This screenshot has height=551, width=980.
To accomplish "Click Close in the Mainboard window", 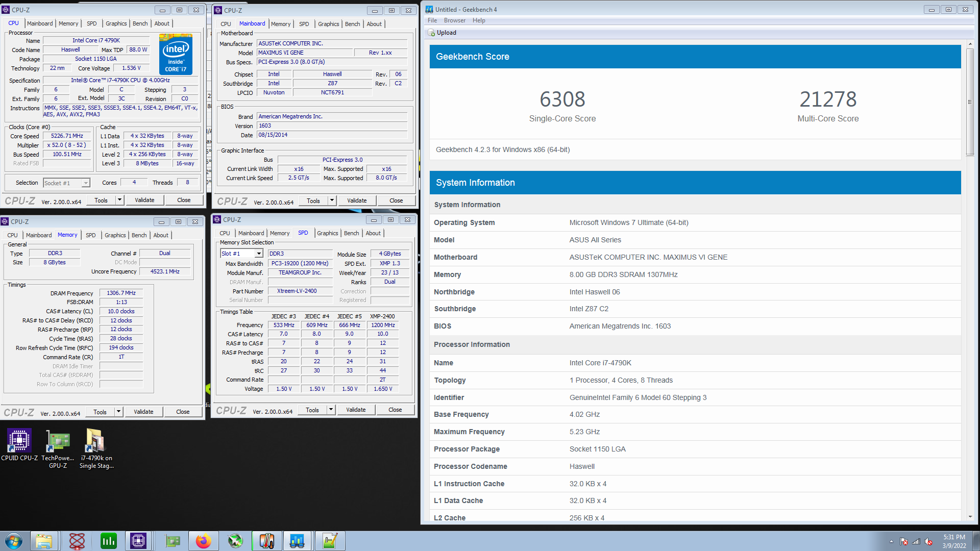I will [396, 201].
